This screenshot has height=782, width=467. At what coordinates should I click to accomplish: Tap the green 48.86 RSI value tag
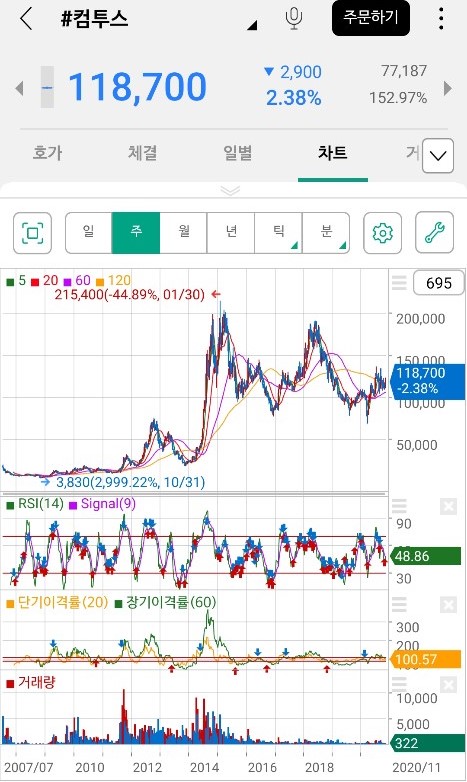tap(427, 556)
